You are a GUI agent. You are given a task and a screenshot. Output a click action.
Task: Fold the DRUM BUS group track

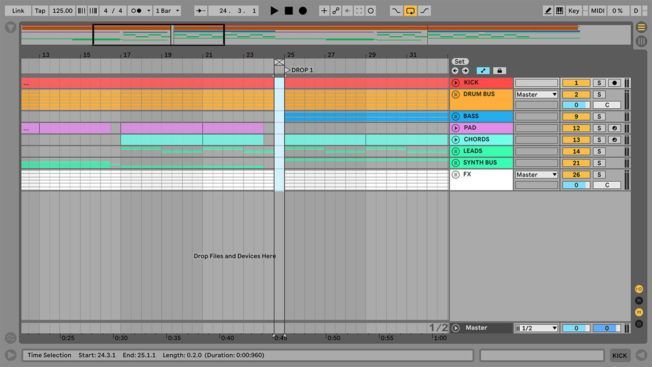click(456, 94)
